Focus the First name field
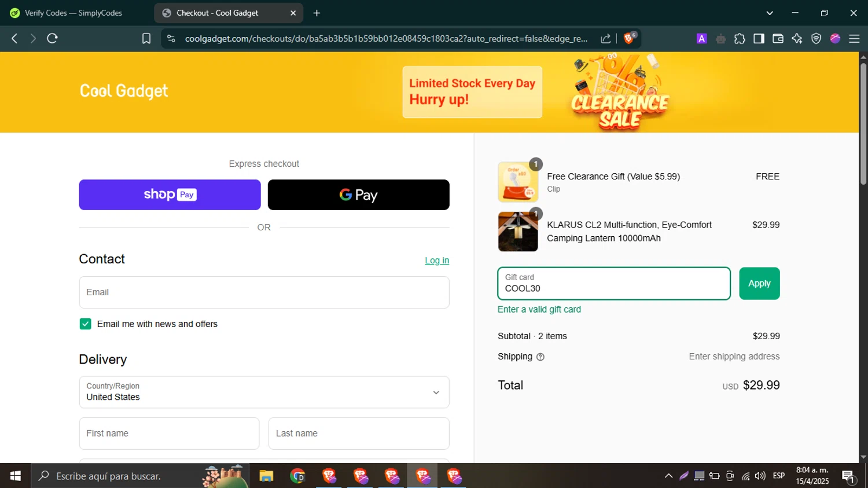Viewport: 868px width, 488px height. 169,434
